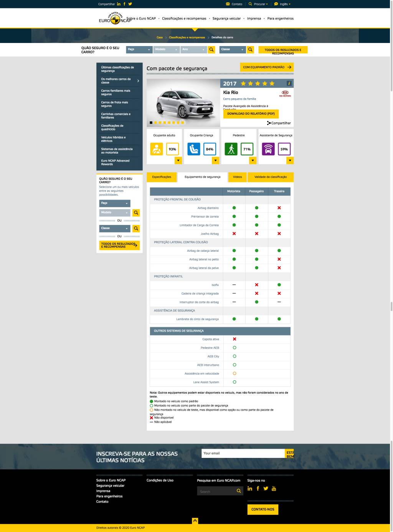Viewport: 393px width, 532px height.
Task: Open the Inglês language dropdown
Action: point(282,4)
